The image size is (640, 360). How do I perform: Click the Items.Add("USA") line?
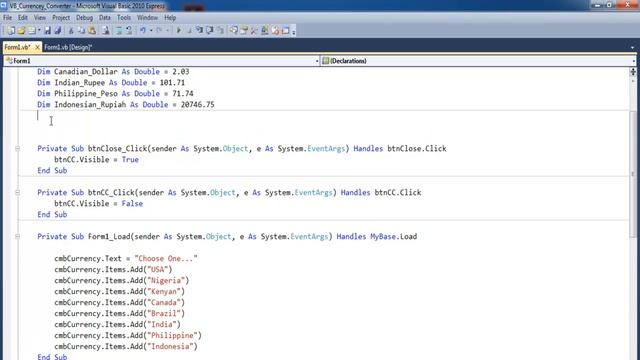pyautogui.click(x=113, y=270)
